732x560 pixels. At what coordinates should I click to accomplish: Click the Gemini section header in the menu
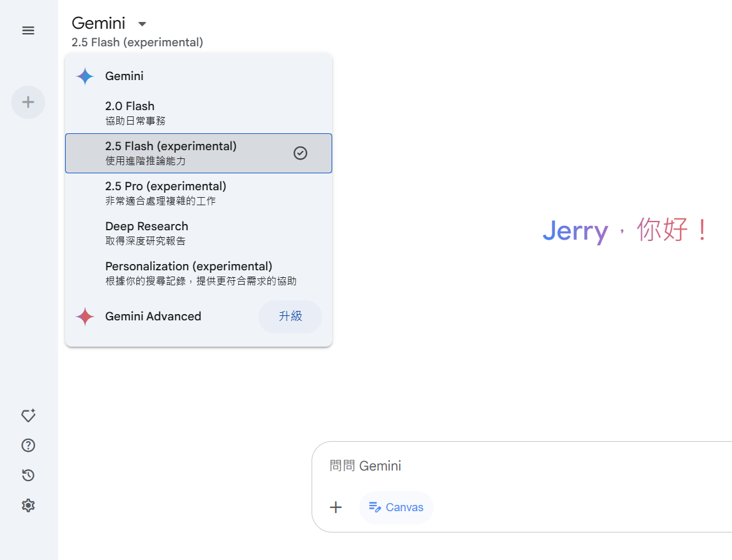[124, 76]
